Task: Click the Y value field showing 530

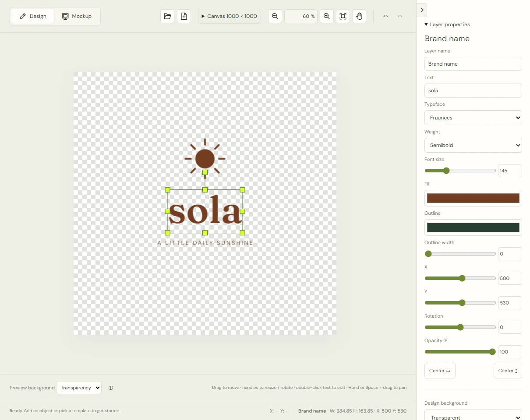Action: point(510,303)
